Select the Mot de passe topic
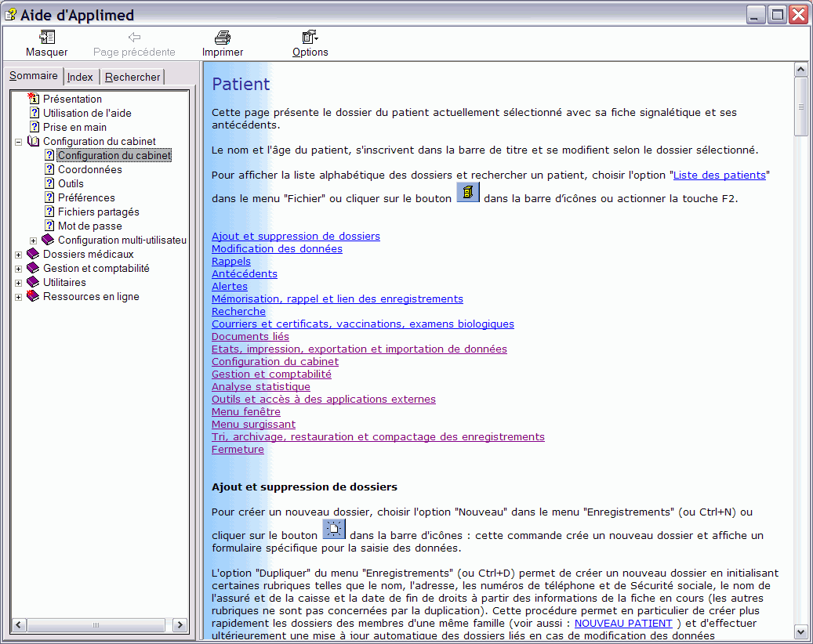 (x=89, y=226)
